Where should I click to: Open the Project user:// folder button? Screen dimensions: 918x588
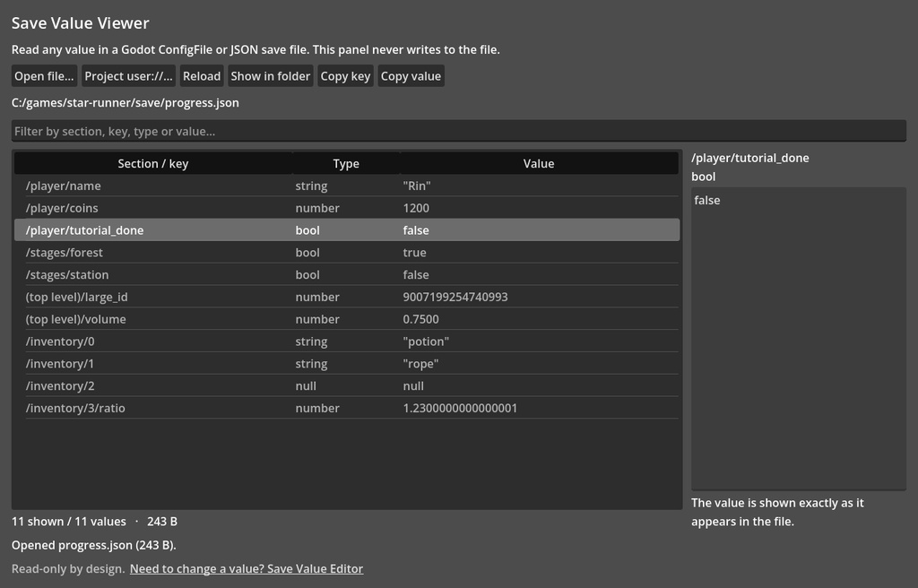129,76
